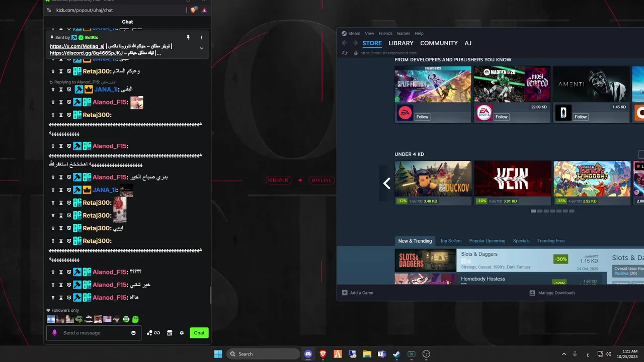Screen dimensions: 644x362
Task: Open Slots & Daggers list entry
Action: tap(501, 260)
